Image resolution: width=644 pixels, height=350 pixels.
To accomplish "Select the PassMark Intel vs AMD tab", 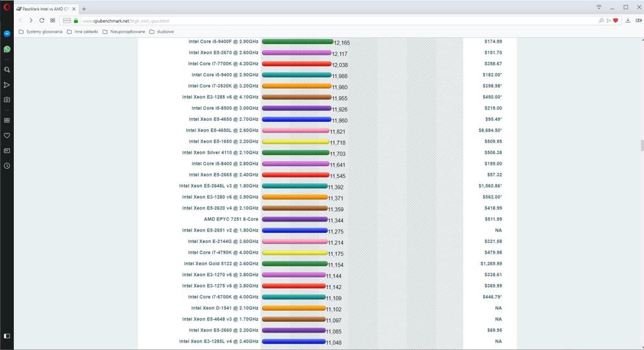I will pos(46,9).
